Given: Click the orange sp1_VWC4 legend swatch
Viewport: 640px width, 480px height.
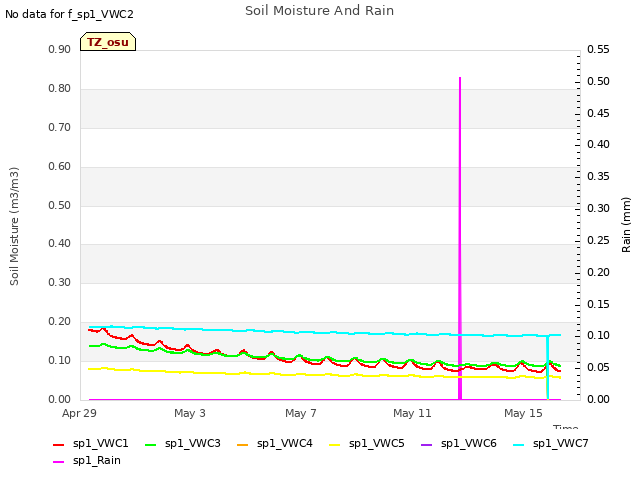Looking at the screenshot, I should click(242, 444).
